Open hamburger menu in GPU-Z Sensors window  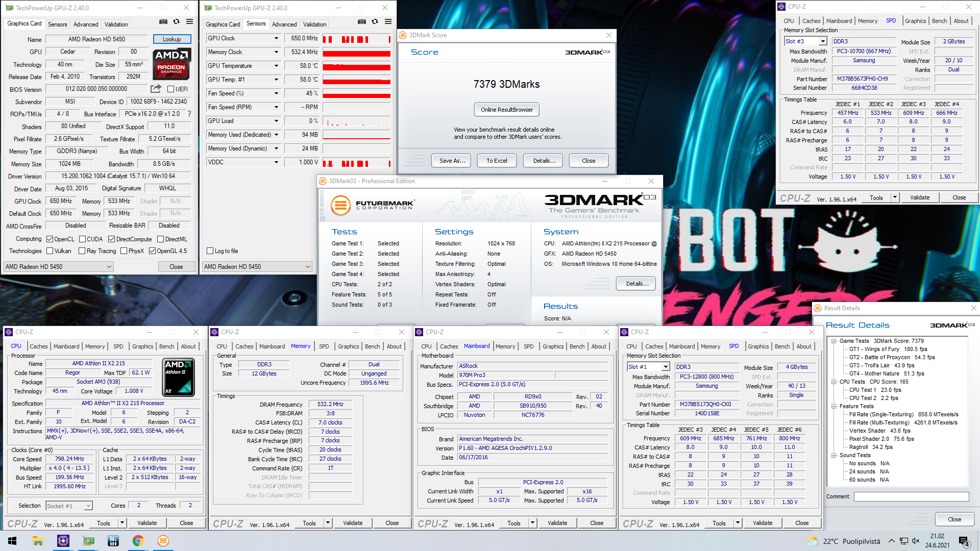click(x=388, y=22)
